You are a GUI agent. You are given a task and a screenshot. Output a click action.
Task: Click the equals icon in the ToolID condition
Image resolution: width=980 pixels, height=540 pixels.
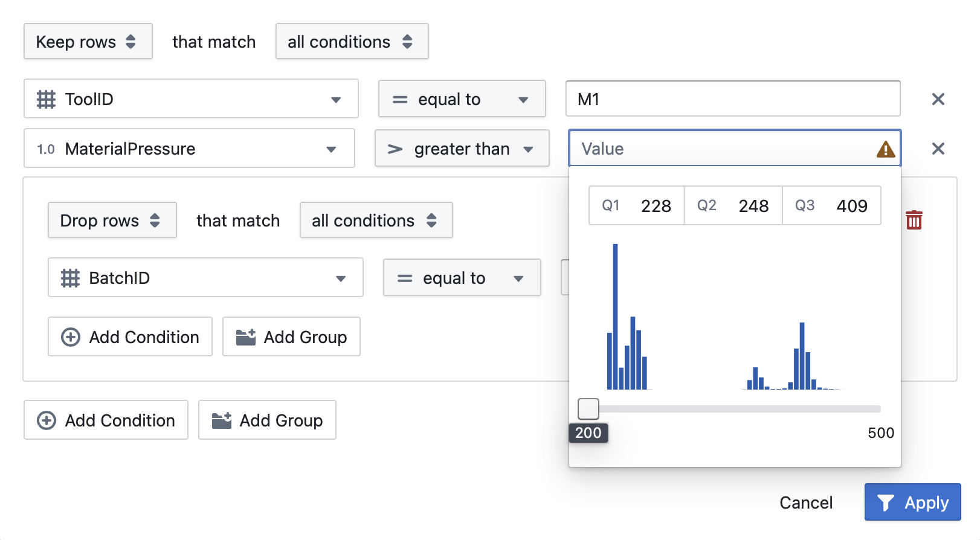pos(399,99)
